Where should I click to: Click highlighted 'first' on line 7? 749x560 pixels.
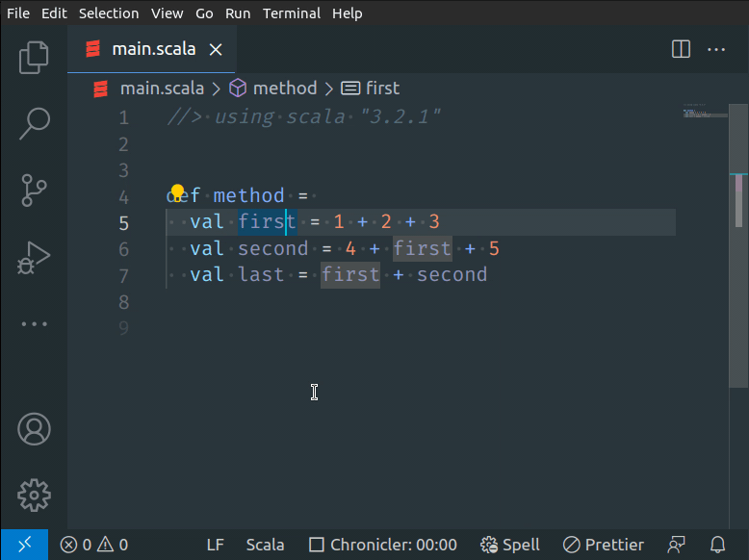(350, 275)
